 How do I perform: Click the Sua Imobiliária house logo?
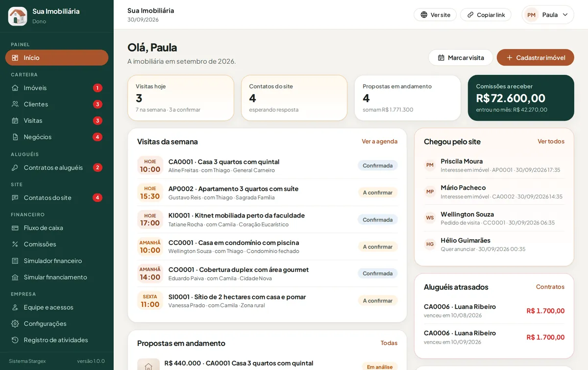coord(18,16)
